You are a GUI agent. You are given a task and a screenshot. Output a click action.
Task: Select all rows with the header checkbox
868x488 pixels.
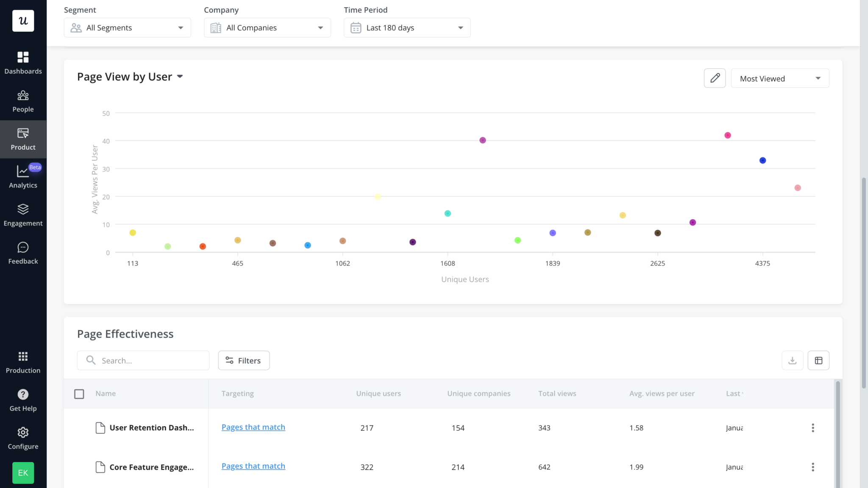pyautogui.click(x=79, y=394)
